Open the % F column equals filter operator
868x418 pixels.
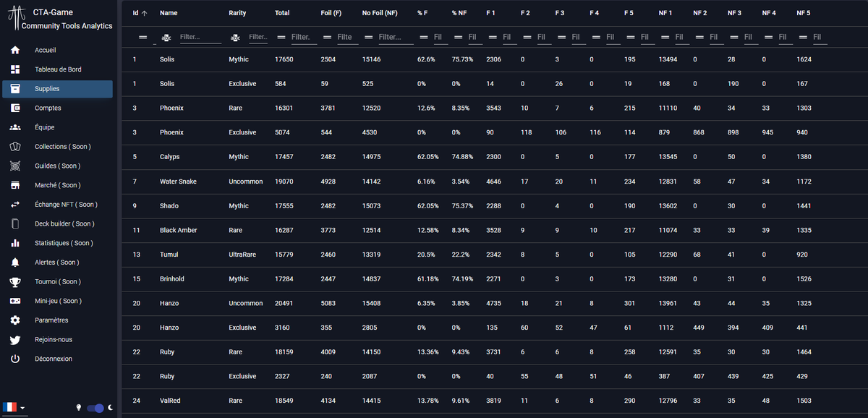coord(423,37)
